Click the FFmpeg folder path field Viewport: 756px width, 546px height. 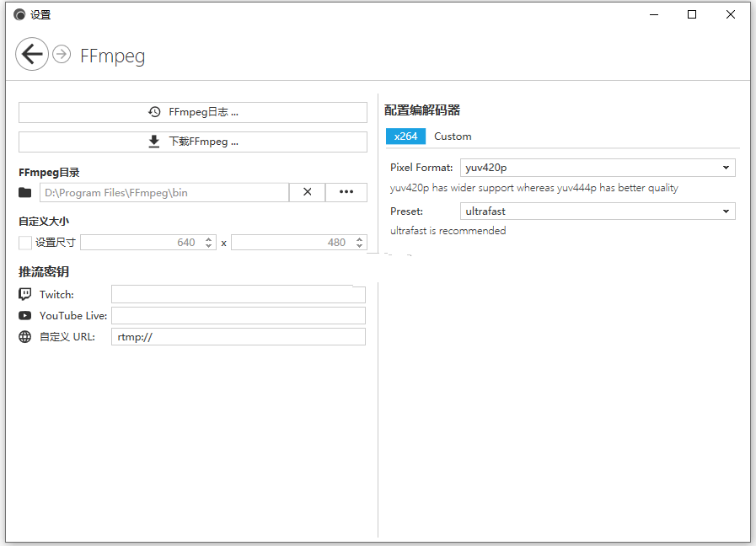(x=164, y=192)
